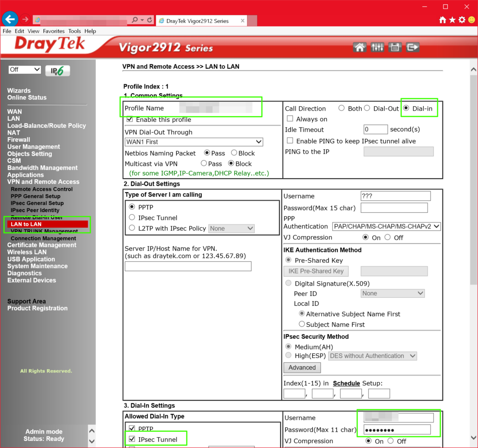Screen dimensions: 478x448
Task: Open the PPP Authentication dropdown
Action: pos(386,226)
